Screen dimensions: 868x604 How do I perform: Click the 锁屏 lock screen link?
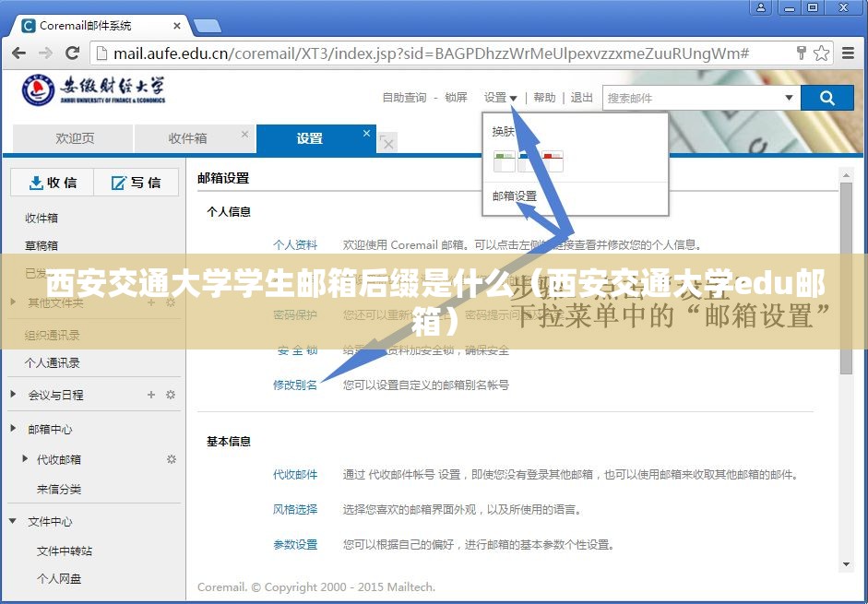coord(457,98)
